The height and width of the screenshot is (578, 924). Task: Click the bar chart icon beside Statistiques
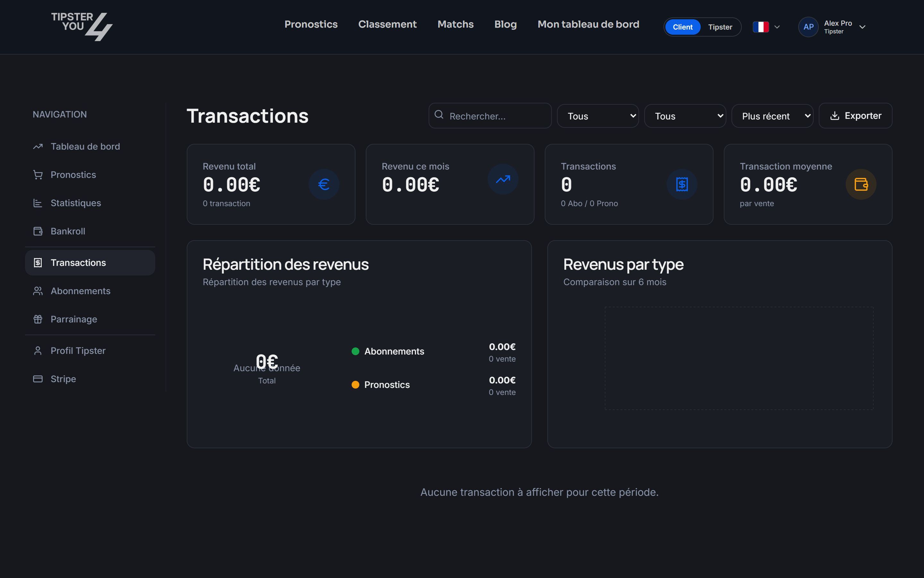pos(38,203)
